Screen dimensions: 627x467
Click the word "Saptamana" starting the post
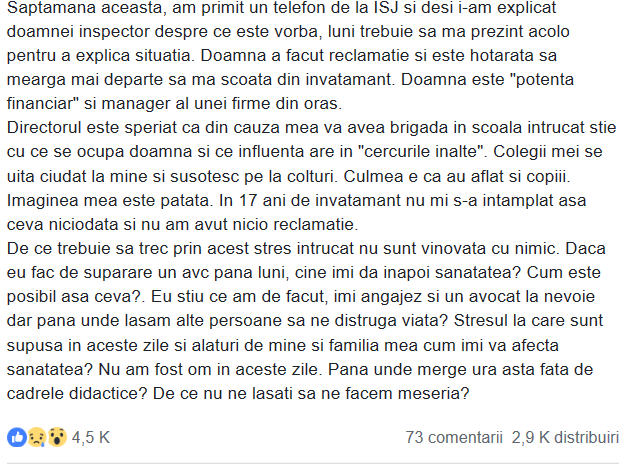50,8
